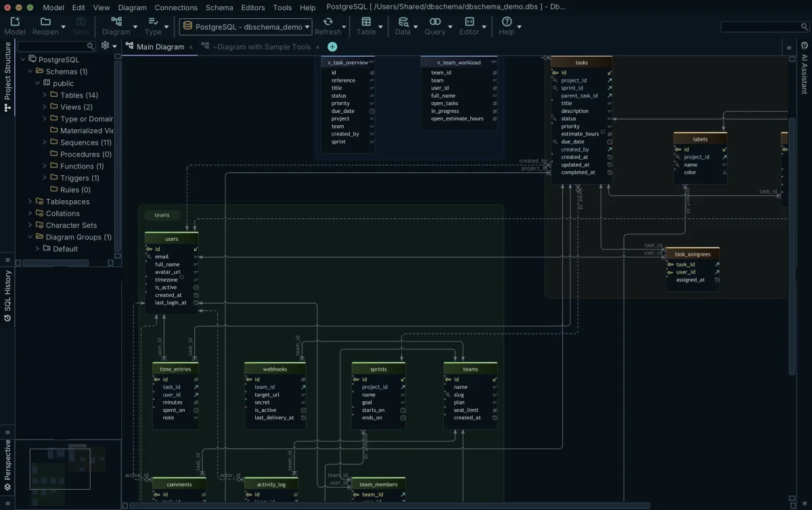This screenshot has height=510, width=812.
Task: Select Functions (1) in the tree
Action: [82, 166]
